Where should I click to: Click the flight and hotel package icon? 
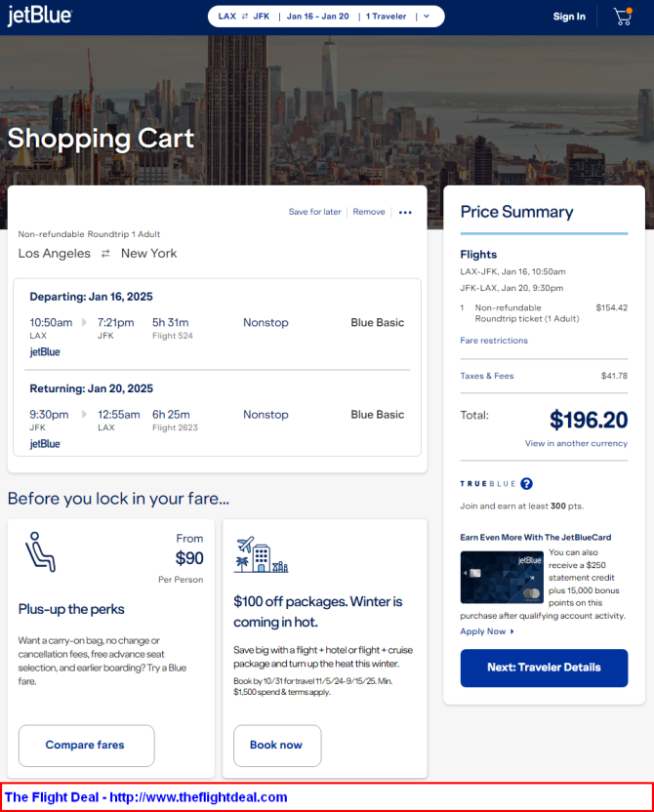point(261,554)
